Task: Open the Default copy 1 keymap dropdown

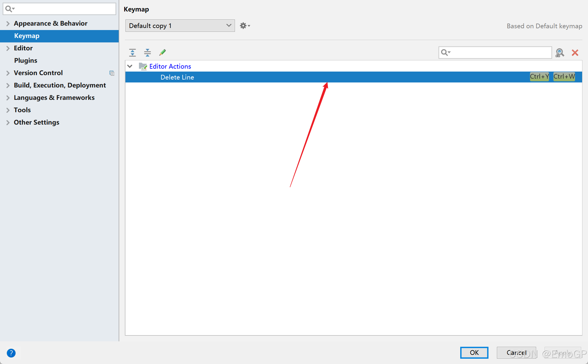Action: [180, 26]
